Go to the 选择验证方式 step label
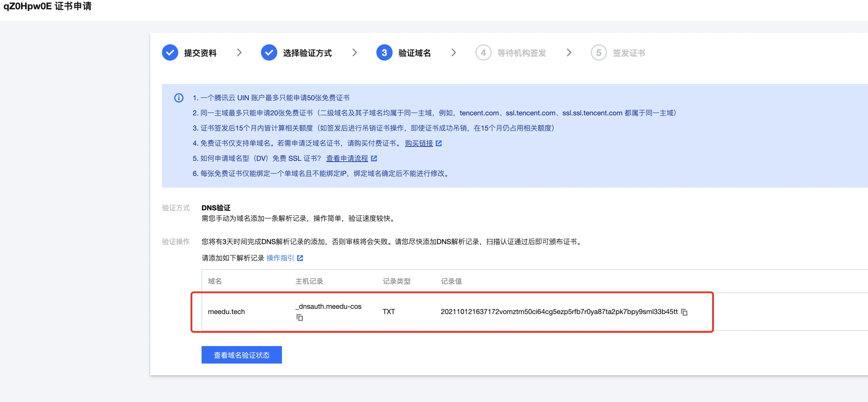 (x=307, y=53)
